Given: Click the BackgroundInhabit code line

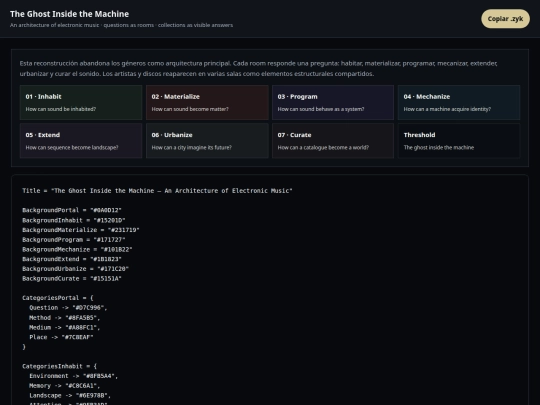Looking at the screenshot, I should tap(74, 220).
